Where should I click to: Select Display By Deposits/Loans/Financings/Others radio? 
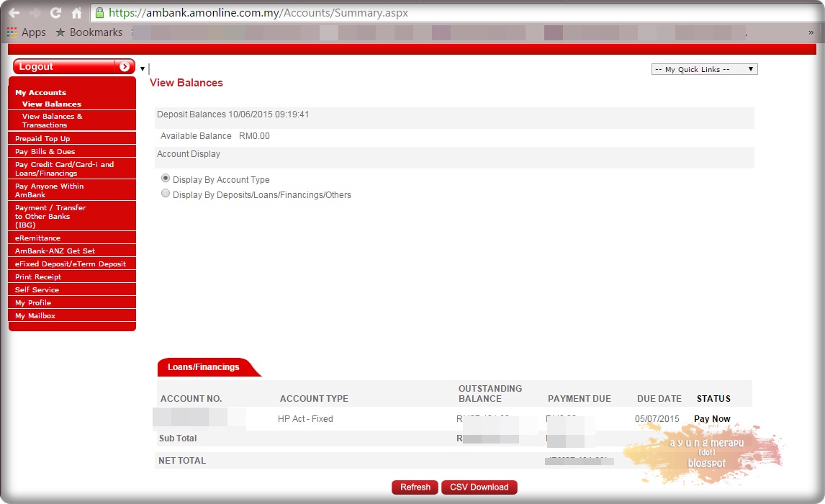[165, 194]
